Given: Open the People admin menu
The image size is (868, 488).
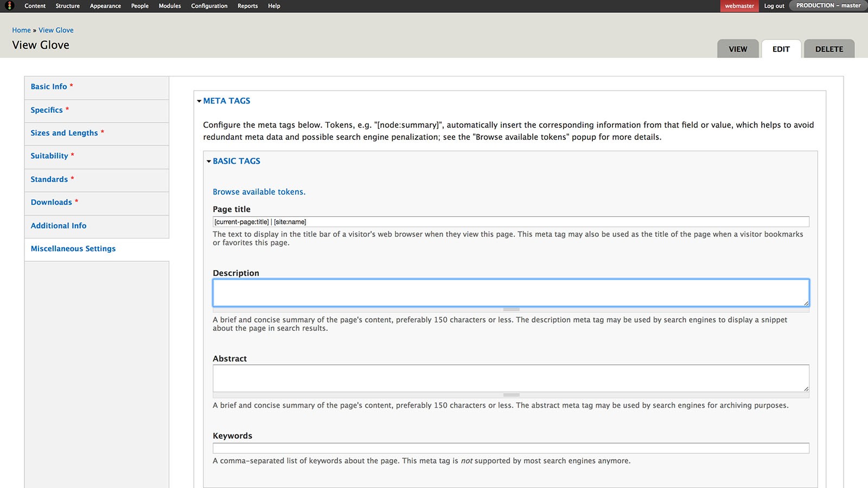Looking at the screenshot, I should [x=140, y=6].
